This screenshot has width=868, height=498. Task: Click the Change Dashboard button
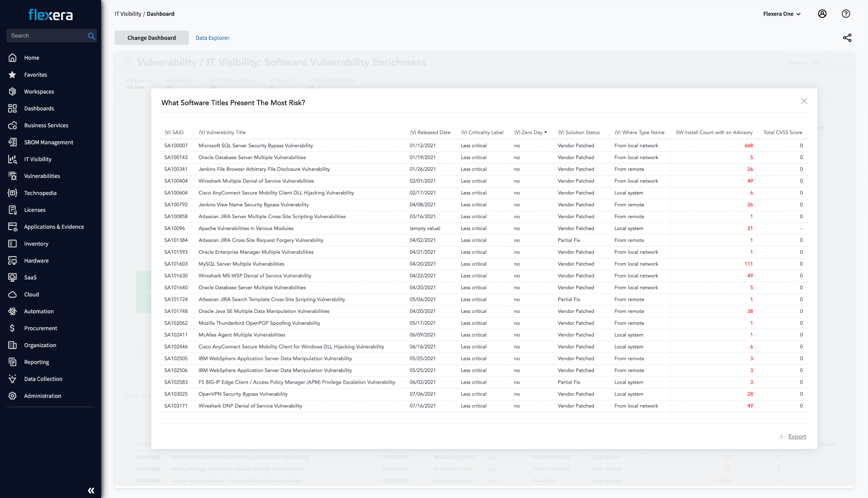pyautogui.click(x=151, y=38)
